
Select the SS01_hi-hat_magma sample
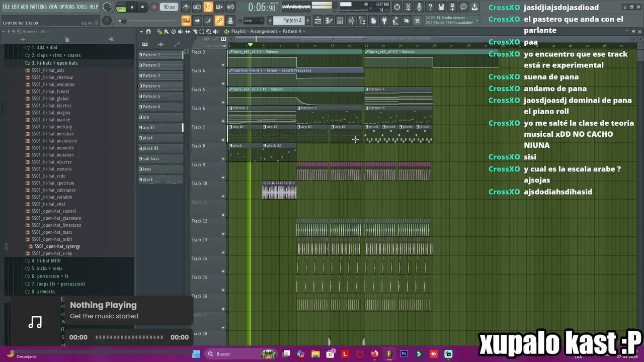coord(51,113)
